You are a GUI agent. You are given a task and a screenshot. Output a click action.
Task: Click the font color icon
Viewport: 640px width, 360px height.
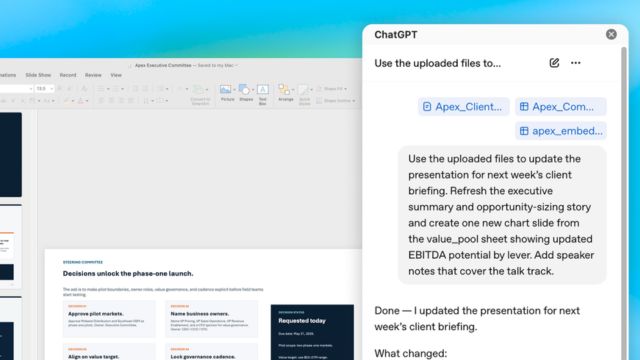(x=81, y=100)
